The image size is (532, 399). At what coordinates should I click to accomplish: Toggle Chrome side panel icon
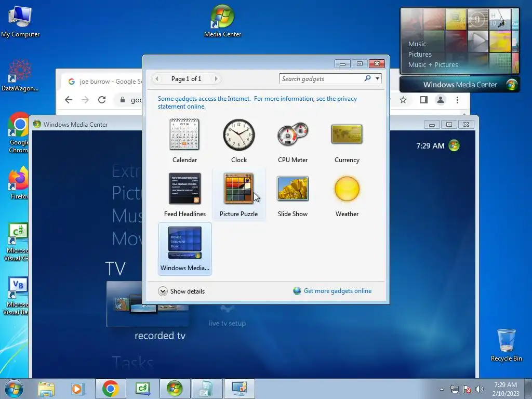(x=424, y=100)
